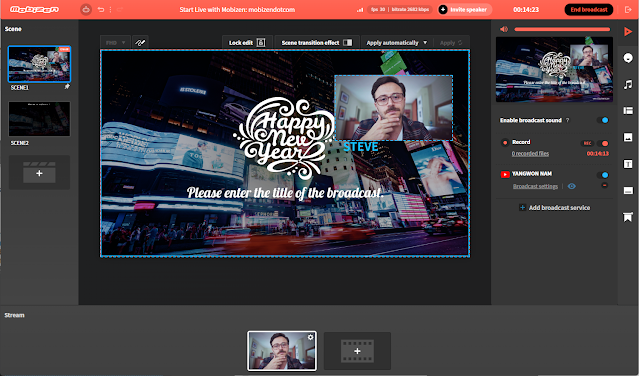This screenshot has height=376, width=639.
Task: Click the 00:14:23 broadcast timer
Action: [x=526, y=9]
